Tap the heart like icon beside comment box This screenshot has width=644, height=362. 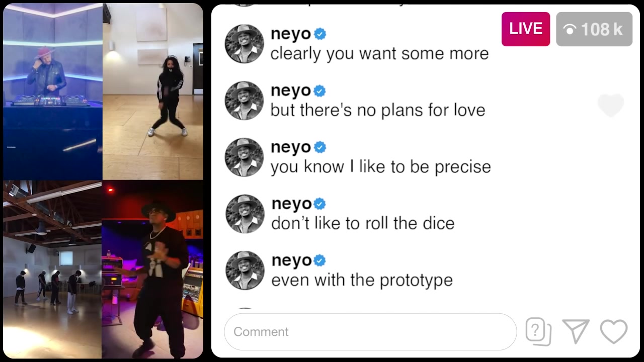[x=614, y=332]
